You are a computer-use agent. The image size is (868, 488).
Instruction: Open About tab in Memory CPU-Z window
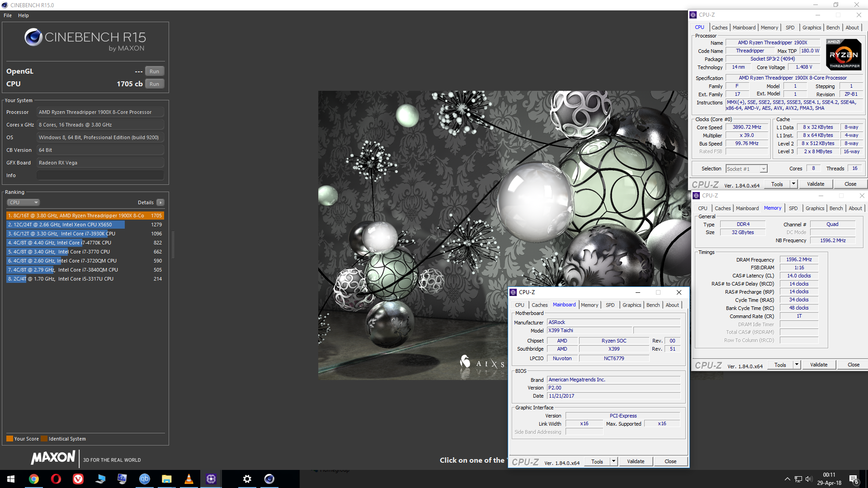tap(855, 208)
